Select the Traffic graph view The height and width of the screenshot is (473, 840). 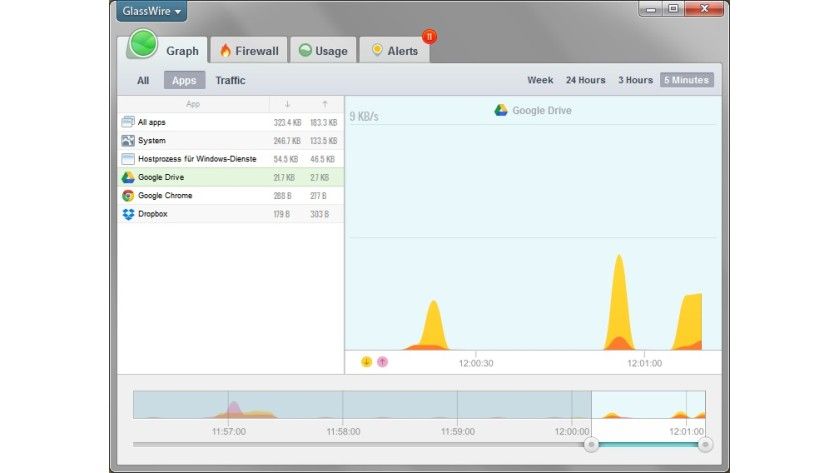pos(230,80)
